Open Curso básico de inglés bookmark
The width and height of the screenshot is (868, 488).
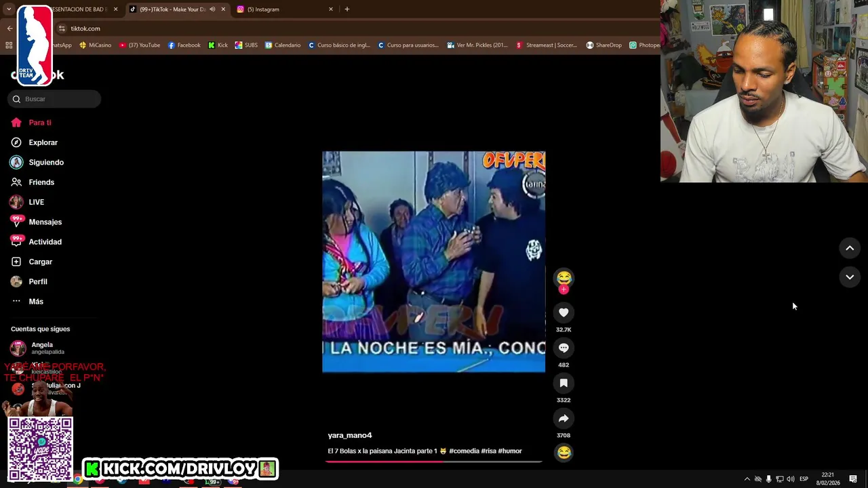[339, 45]
